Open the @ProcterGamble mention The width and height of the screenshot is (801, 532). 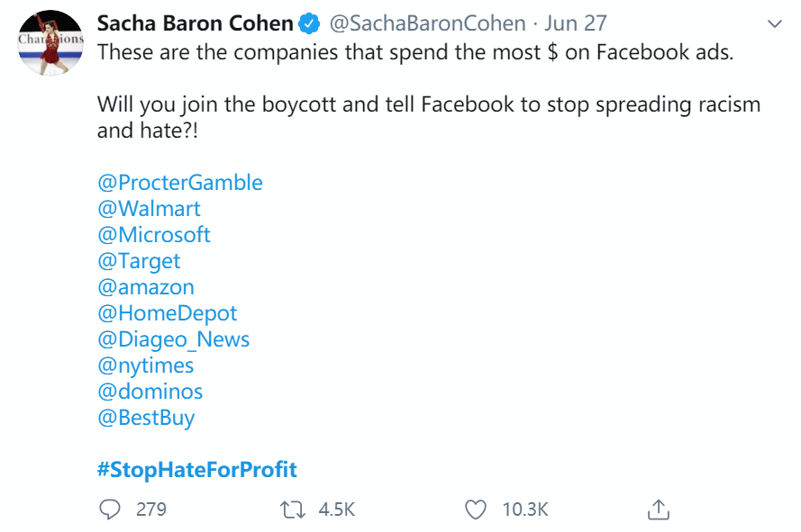(180, 183)
